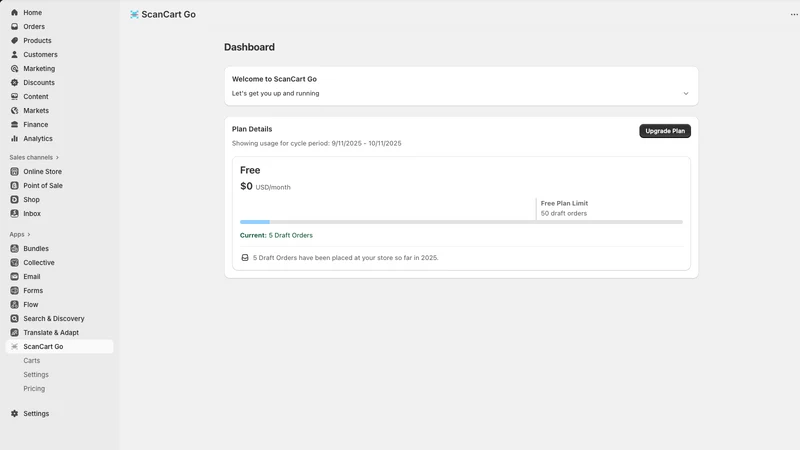Click the Discounts badge icon
Screen dimensions: 800x450
(14, 83)
